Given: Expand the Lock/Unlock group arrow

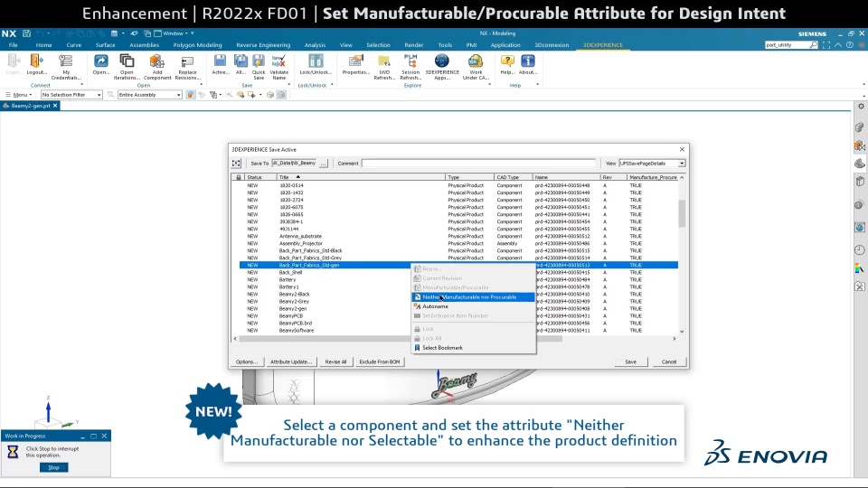Looking at the screenshot, I should (332, 85).
